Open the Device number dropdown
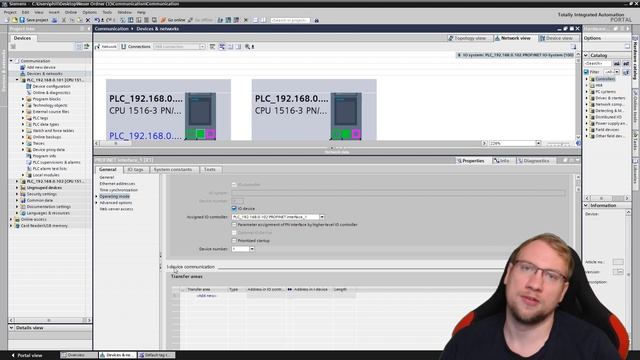Viewport: 640px width, 360px height. coord(252,249)
